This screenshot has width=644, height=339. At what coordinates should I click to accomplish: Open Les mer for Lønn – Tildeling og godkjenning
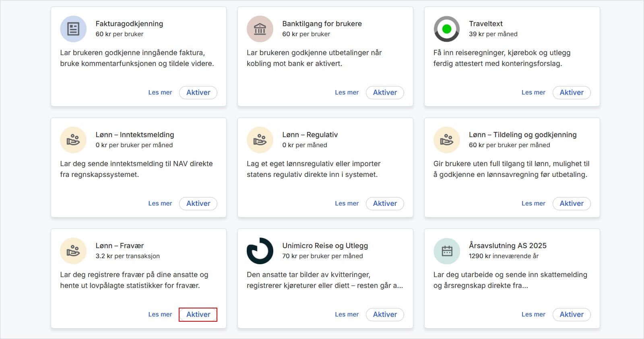[533, 203]
